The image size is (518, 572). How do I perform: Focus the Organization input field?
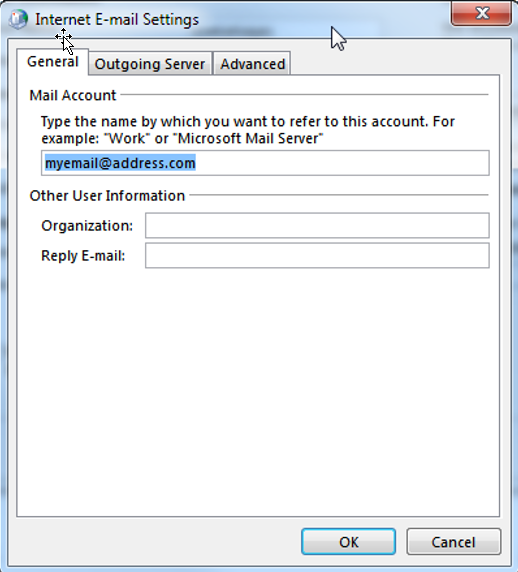tap(317, 225)
